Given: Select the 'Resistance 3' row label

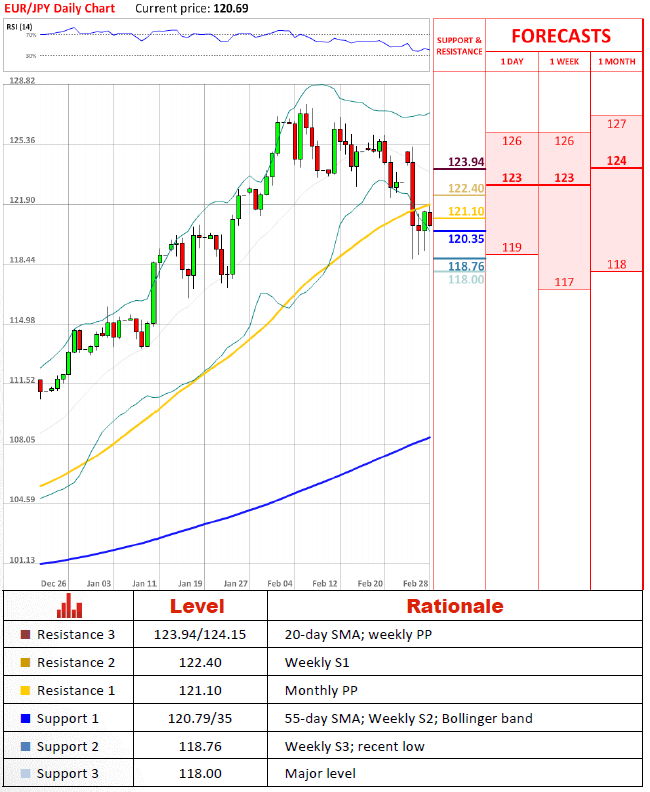Looking at the screenshot, I should click(x=76, y=634).
